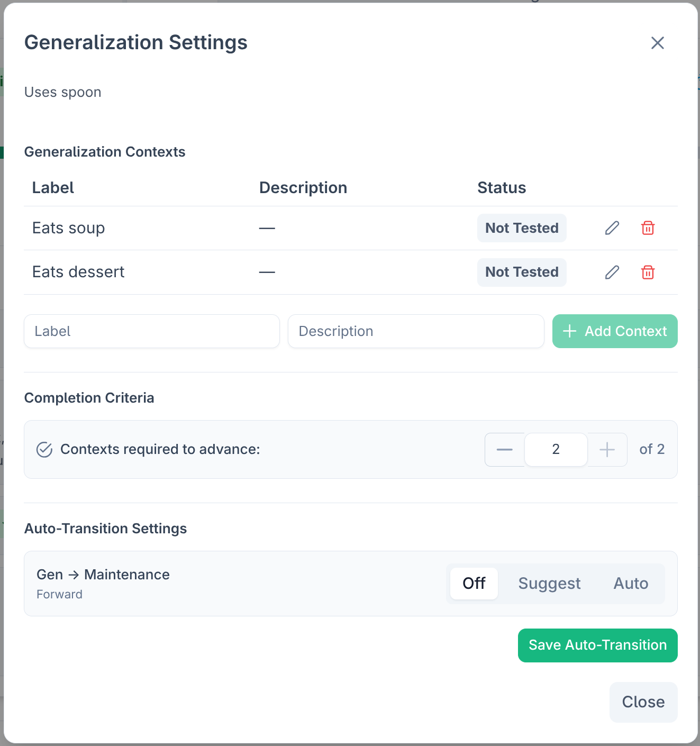Enable Auto mode for Gen to Maintenance
The width and height of the screenshot is (700, 746).
[630, 583]
